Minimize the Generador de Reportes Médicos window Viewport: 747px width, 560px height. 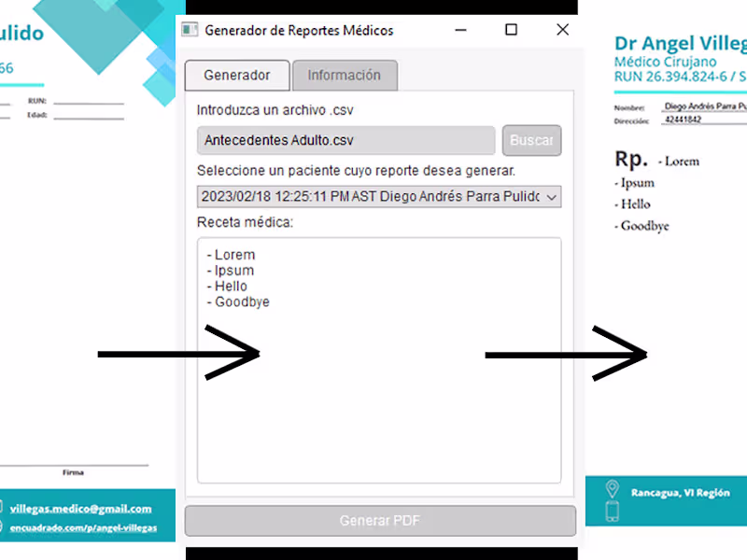click(x=460, y=30)
